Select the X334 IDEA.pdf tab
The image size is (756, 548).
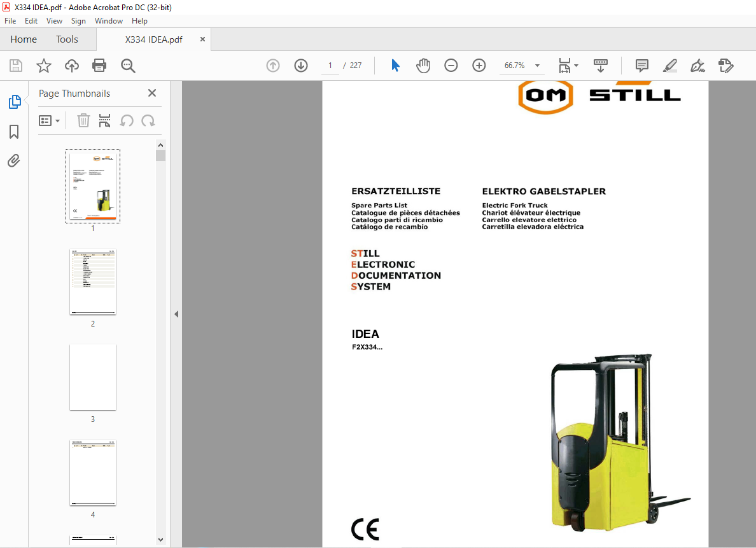pyautogui.click(x=154, y=39)
